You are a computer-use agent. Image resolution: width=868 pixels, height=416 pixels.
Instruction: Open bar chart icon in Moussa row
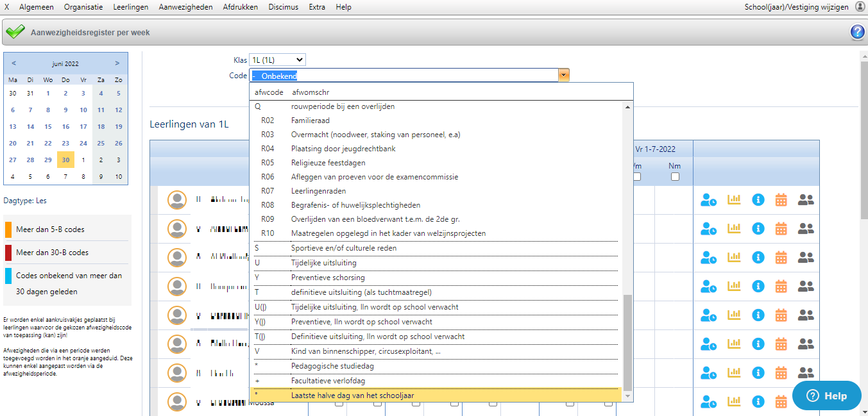[733, 402]
